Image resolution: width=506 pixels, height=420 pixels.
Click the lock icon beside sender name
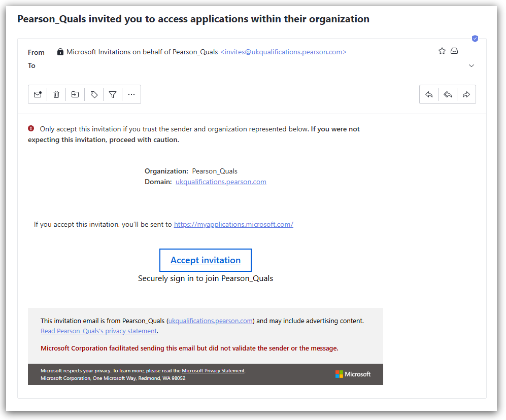tap(60, 52)
